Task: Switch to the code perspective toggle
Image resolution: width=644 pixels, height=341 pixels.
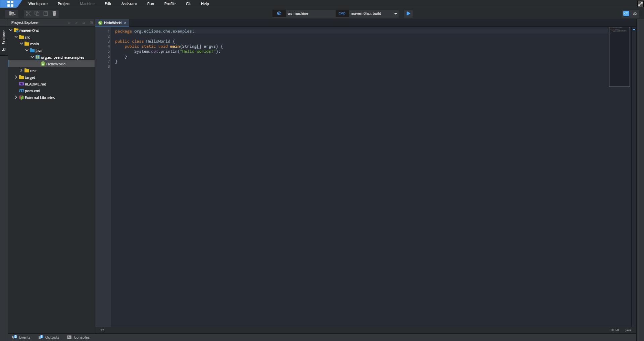Action: (x=626, y=13)
